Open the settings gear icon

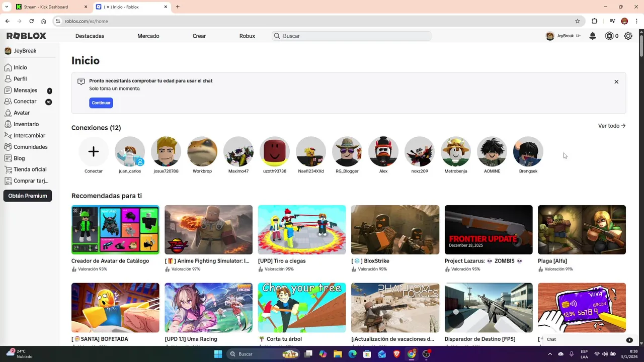[x=628, y=36]
